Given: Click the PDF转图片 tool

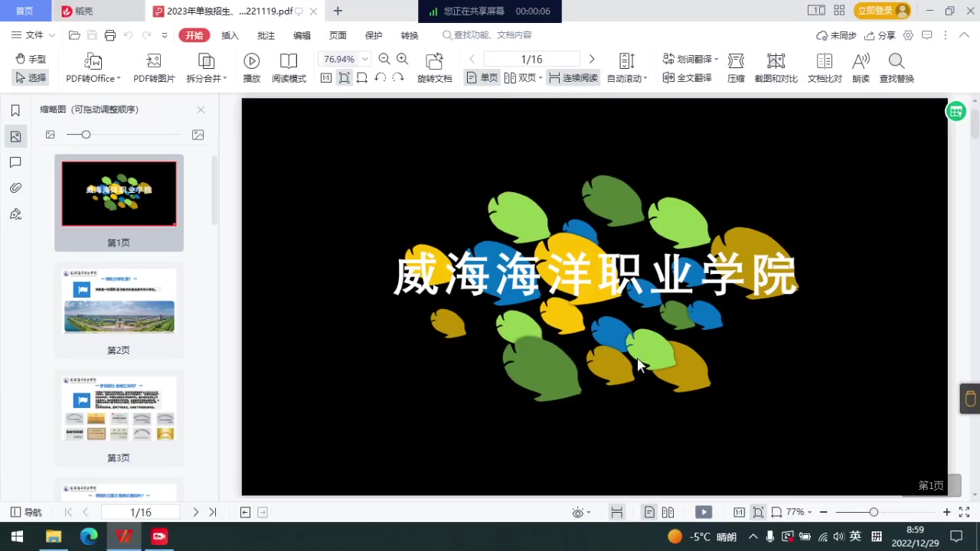Looking at the screenshot, I should point(154,68).
